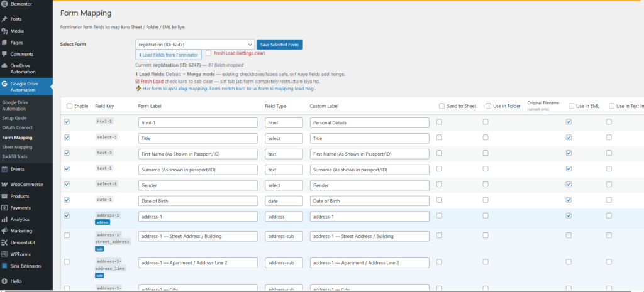
Task: Click the WPForms sidebar icon
Action: click(x=4, y=254)
